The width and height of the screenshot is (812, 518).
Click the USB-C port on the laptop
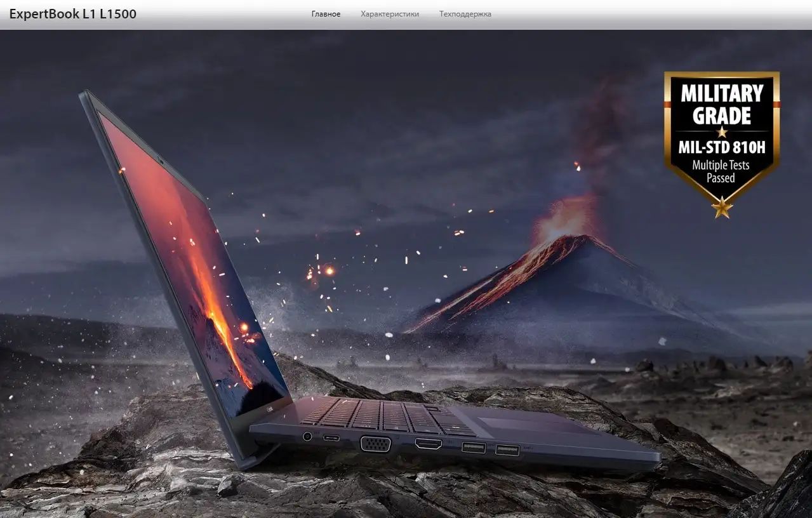pos(331,437)
